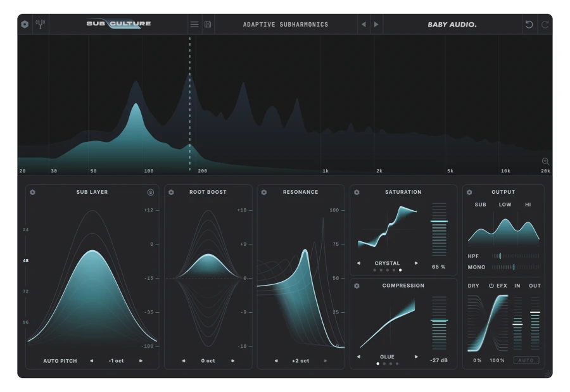The width and height of the screenshot is (570, 392).
Task: Select the last saturation type dot
Action: click(400, 270)
